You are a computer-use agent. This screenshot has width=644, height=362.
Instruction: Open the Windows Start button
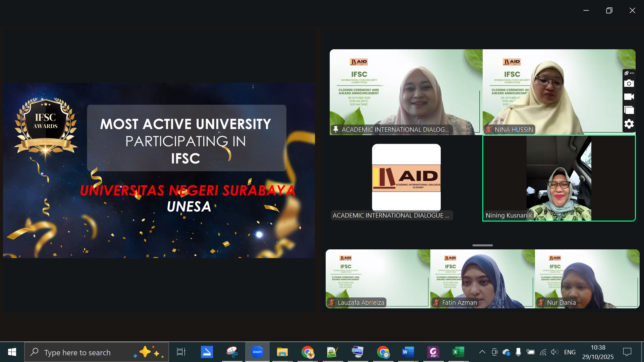[x=12, y=352]
